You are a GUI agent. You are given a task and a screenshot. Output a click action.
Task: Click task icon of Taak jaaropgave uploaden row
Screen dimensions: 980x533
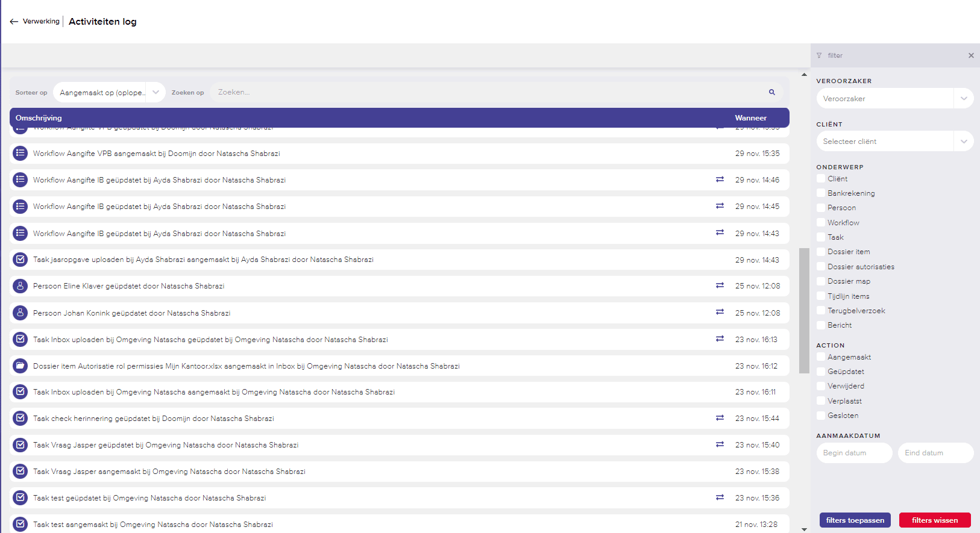click(x=20, y=260)
